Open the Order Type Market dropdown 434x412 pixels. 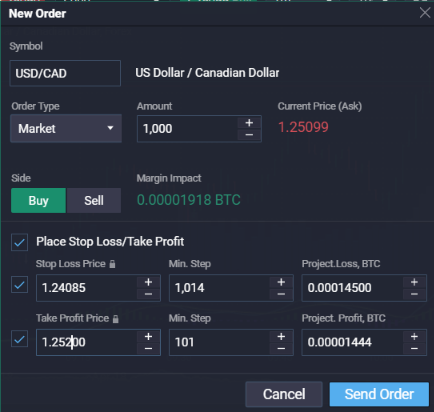coord(66,129)
